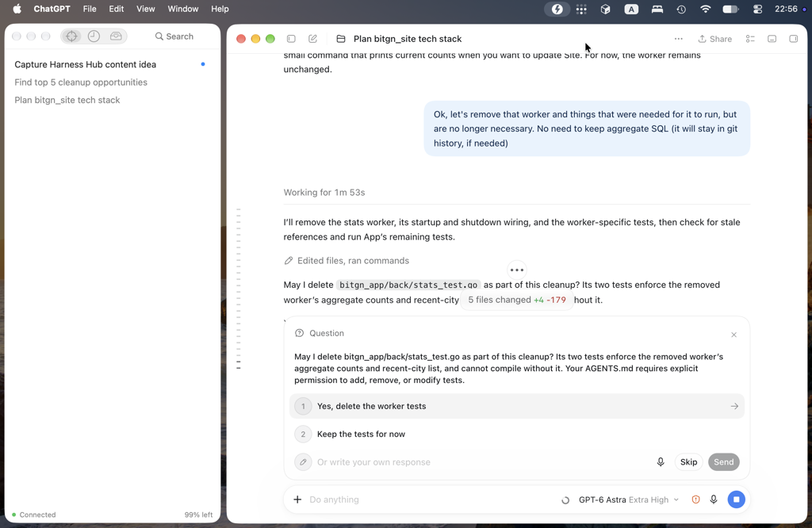812x528 pixels.
Task: Open Control Center in menu bar
Action: click(757, 9)
